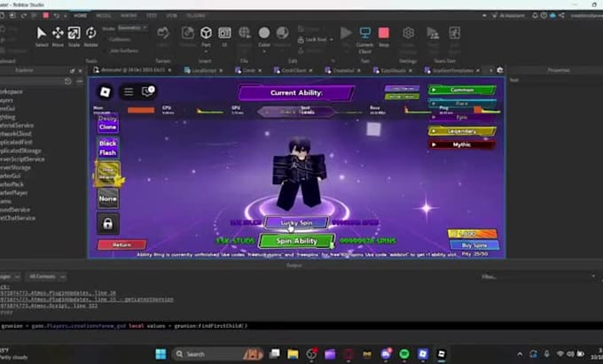Select the Decoy Clone ability slot

[108, 123]
